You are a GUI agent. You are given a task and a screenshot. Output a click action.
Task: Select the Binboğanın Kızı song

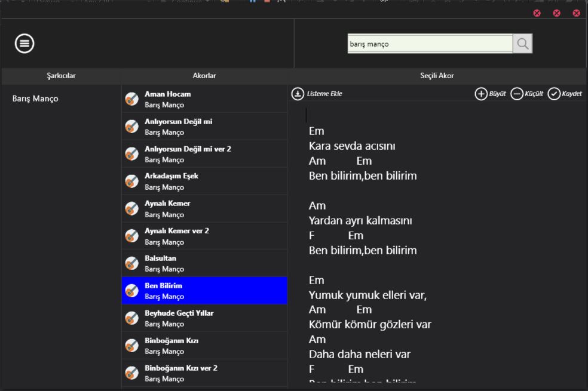[x=205, y=345]
